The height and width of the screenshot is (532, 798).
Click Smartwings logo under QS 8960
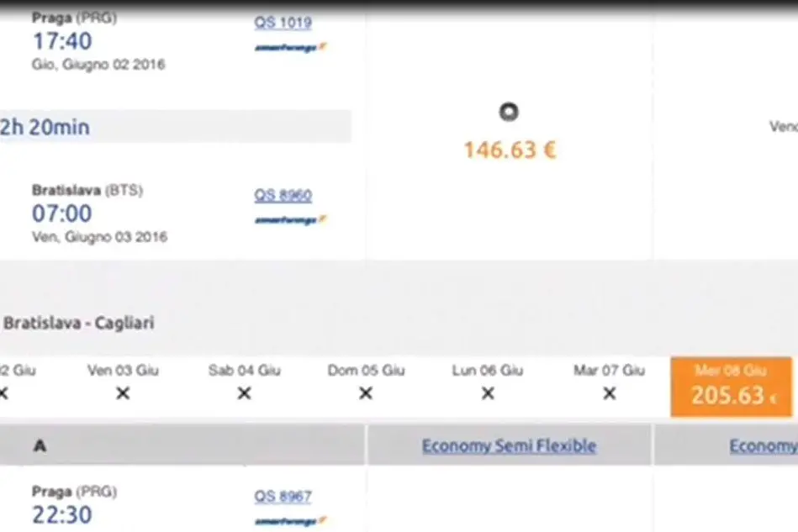pyautogui.click(x=290, y=219)
